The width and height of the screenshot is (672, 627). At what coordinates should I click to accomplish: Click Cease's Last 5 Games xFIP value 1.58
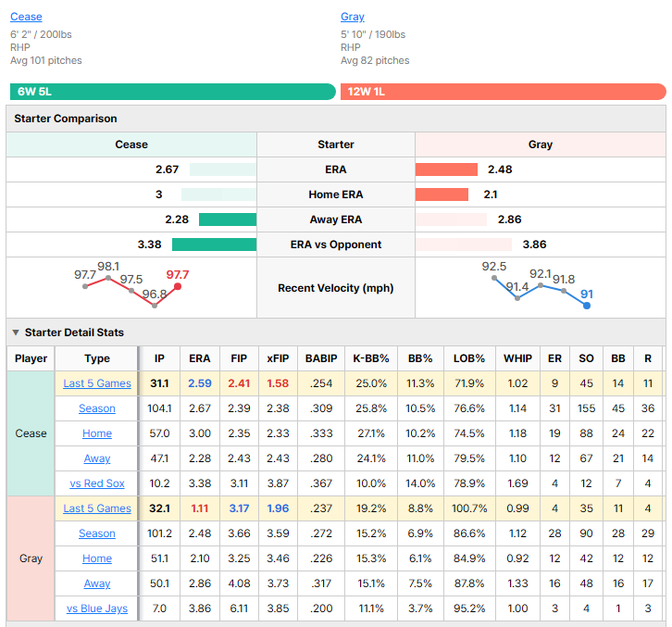tap(278, 383)
